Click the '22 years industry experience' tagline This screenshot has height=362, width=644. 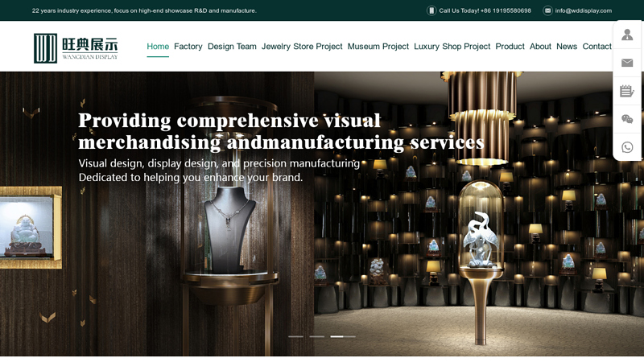click(x=144, y=10)
